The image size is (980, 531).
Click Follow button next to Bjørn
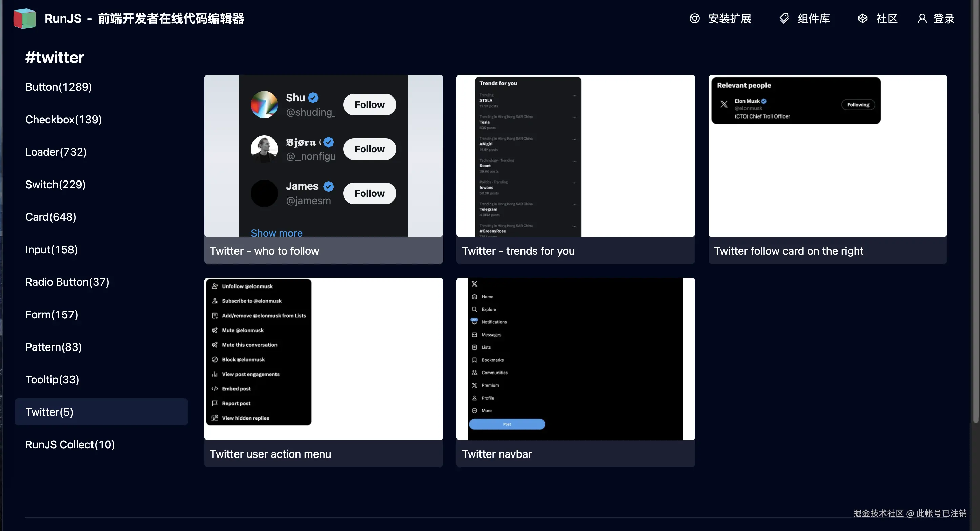[369, 149]
